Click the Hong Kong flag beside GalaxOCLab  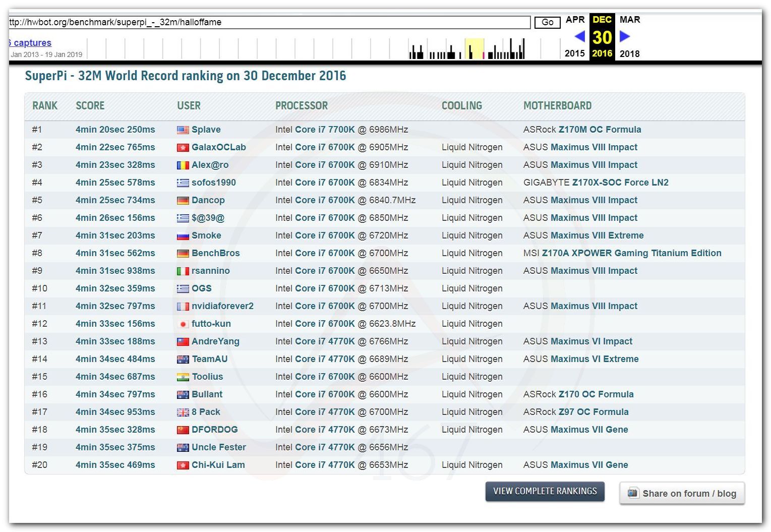tap(183, 148)
